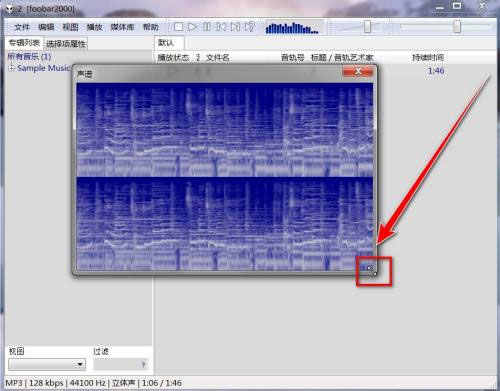Select 所有音乐 (1) in the album list
Image resolution: width=500 pixels, height=391 pixels.
click(29, 56)
